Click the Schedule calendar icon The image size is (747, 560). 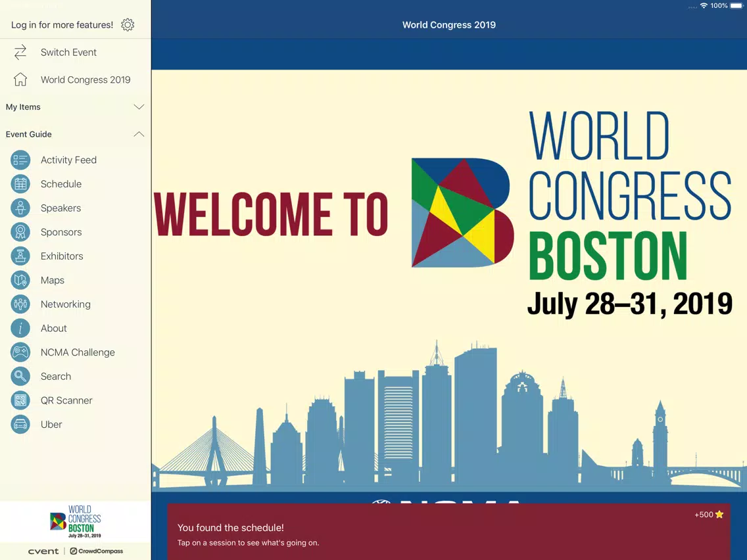pos(20,184)
